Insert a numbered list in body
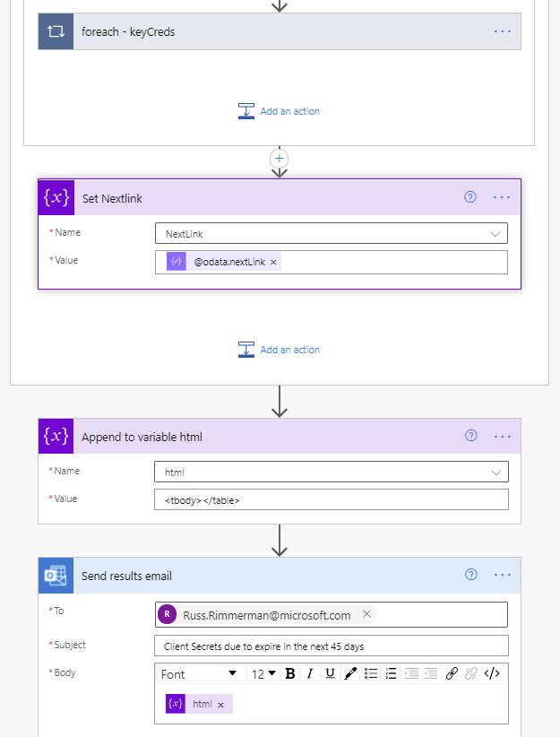 click(x=391, y=673)
